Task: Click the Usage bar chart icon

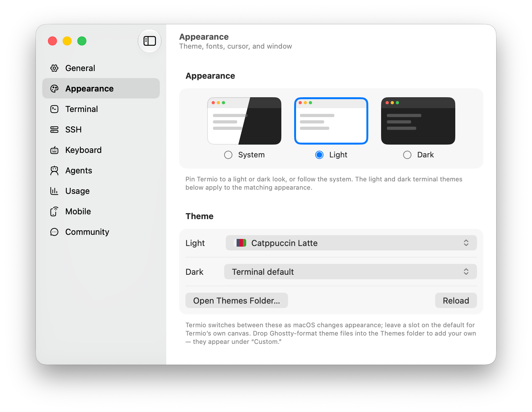Action: tap(54, 191)
